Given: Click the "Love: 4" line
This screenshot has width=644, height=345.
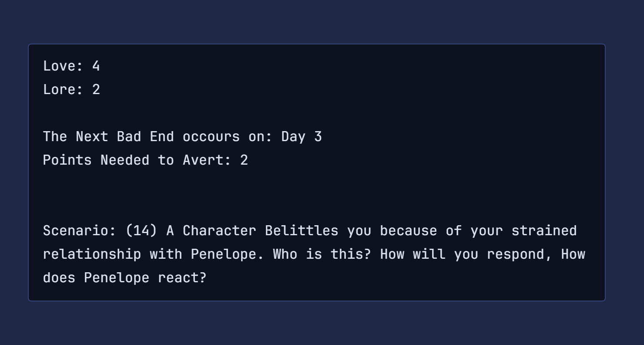Looking at the screenshot, I should [x=71, y=66].
